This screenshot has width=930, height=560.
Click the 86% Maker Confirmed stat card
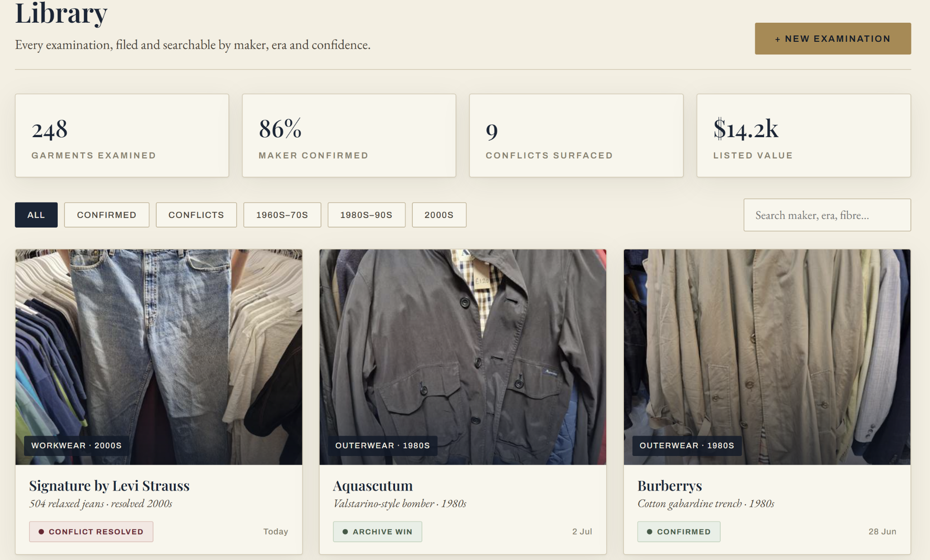349,135
